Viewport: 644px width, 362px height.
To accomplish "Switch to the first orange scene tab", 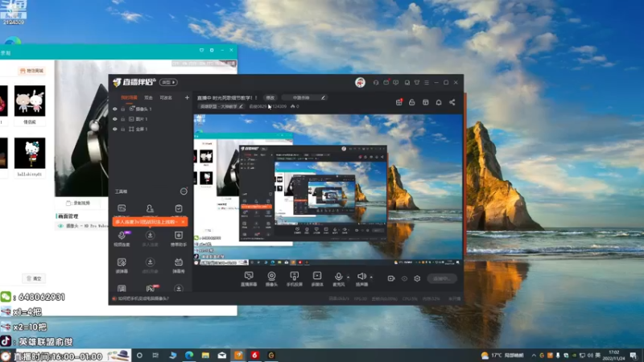I will coord(129,97).
